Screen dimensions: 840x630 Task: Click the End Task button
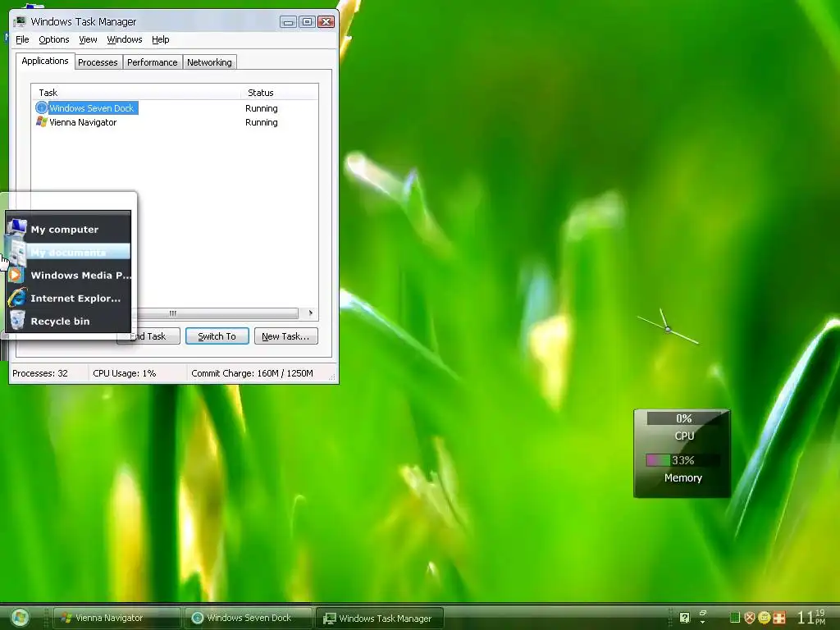click(x=148, y=336)
